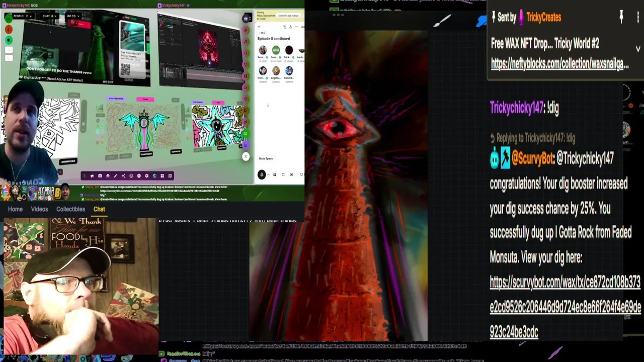Screen dimensions: 644x362
Task: Click the camera icon in purple toolbar
Action: 100,176
